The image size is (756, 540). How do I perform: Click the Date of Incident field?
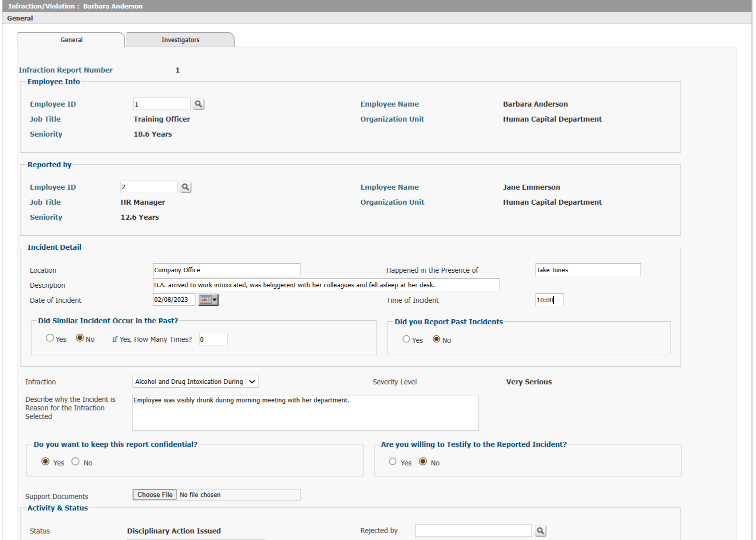point(174,300)
